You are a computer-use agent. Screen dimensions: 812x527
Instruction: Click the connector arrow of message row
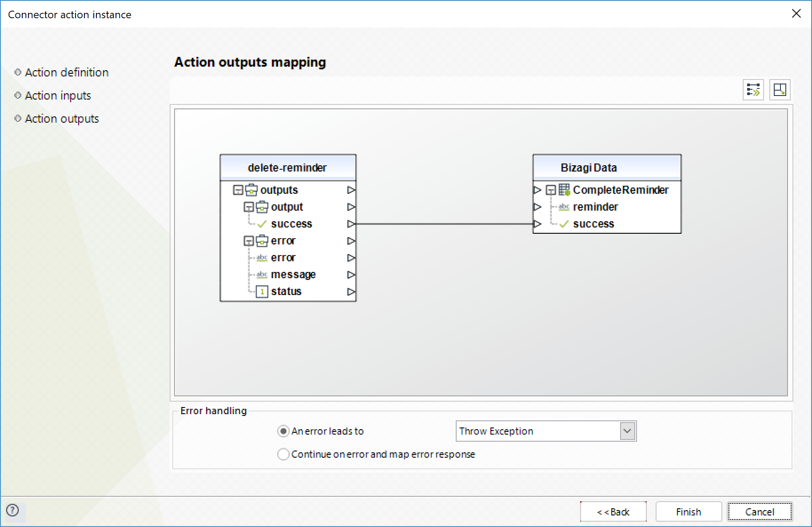point(351,274)
